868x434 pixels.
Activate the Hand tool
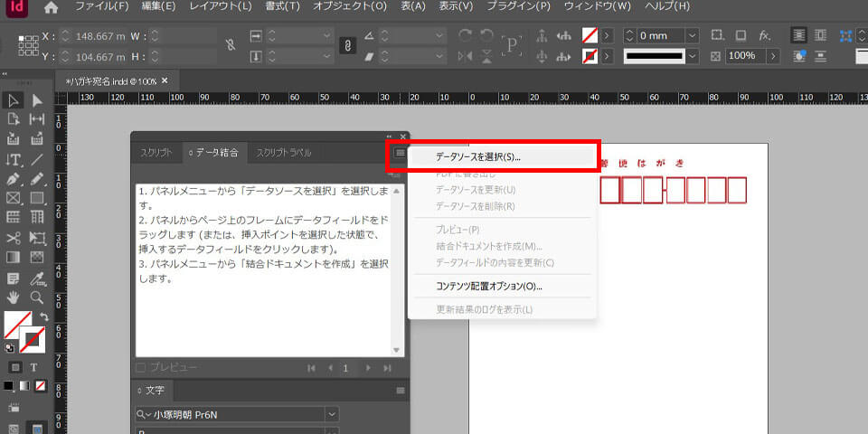14,297
